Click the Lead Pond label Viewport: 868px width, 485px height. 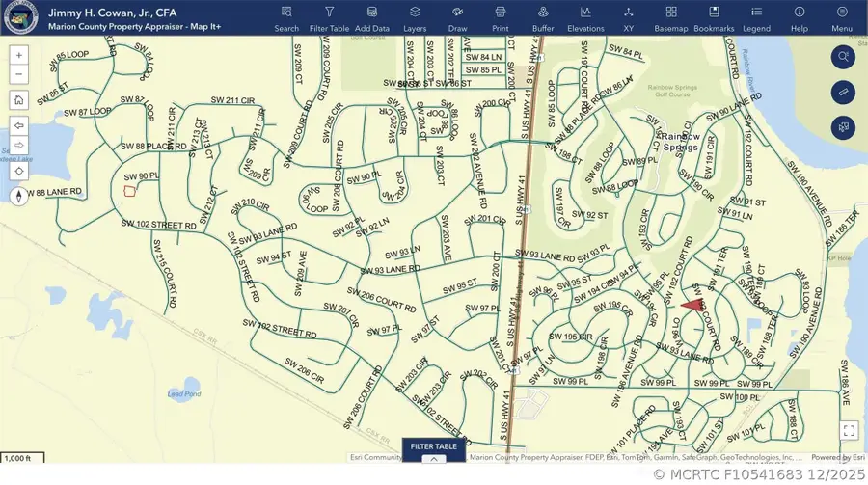click(x=184, y=394)
